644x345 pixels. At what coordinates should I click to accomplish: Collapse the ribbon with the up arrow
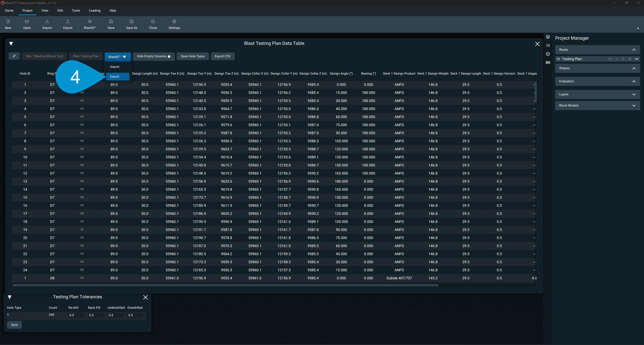coord(638,28)
